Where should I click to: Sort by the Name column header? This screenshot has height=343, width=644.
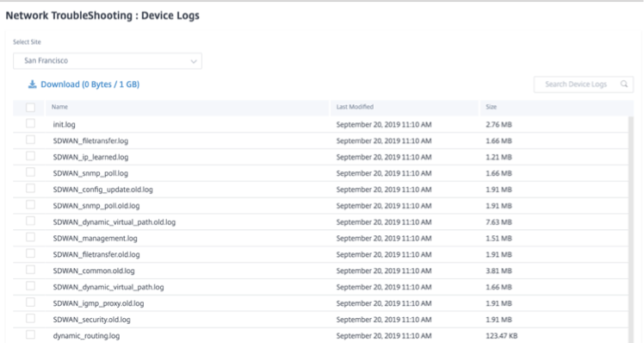point(59,107)
